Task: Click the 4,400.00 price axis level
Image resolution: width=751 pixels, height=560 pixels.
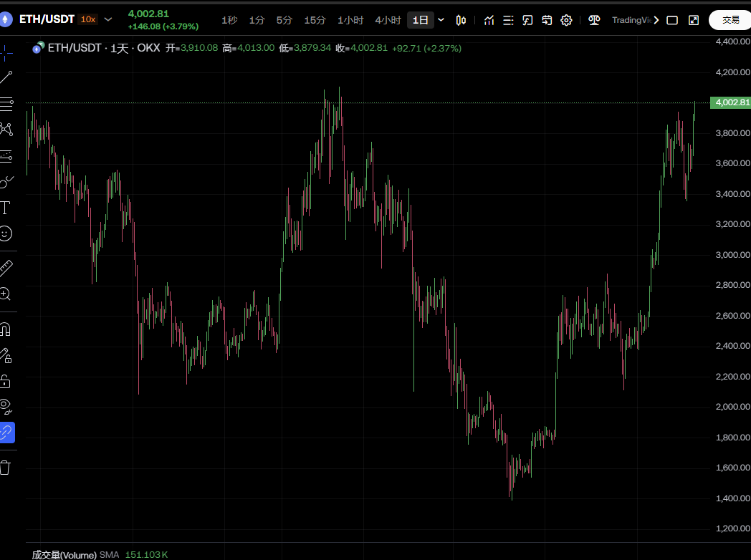Action: [733, 42]
